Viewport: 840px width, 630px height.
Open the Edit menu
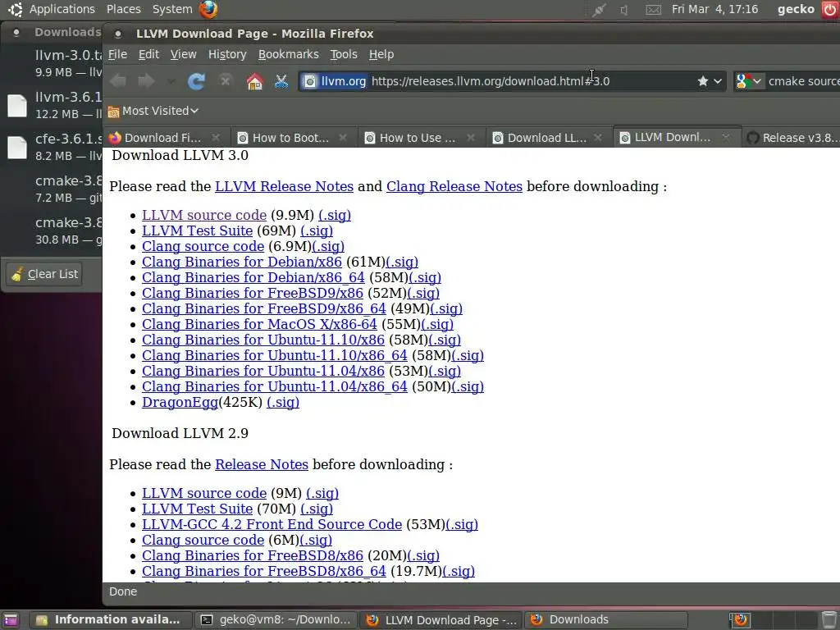[x=148, y=54]
